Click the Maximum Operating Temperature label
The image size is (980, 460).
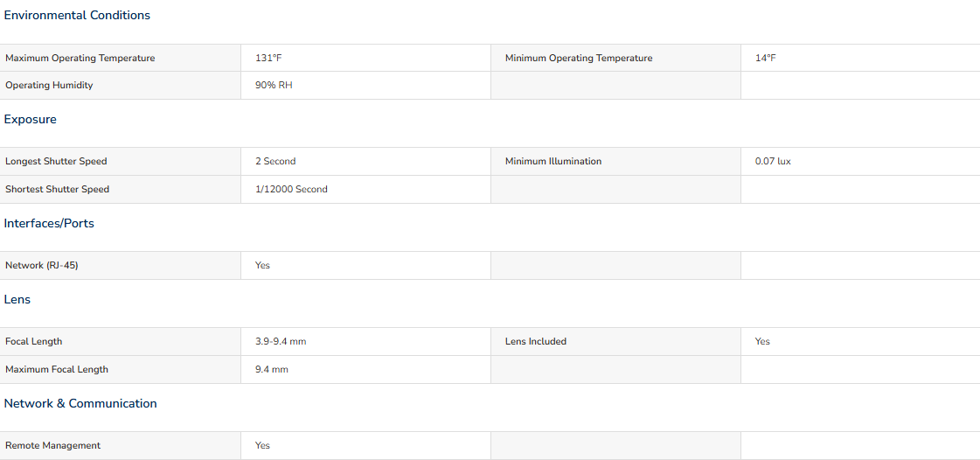[x=80, y=58]
